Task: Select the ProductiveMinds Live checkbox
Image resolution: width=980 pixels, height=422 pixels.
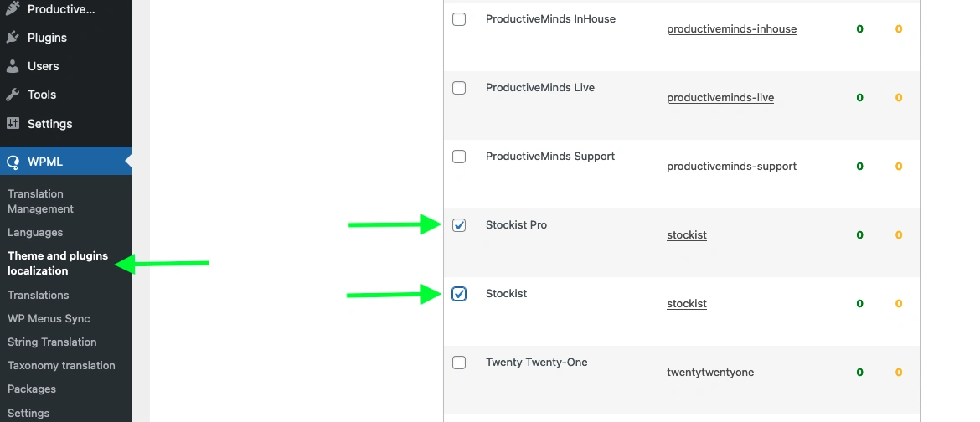Action: 459,88
